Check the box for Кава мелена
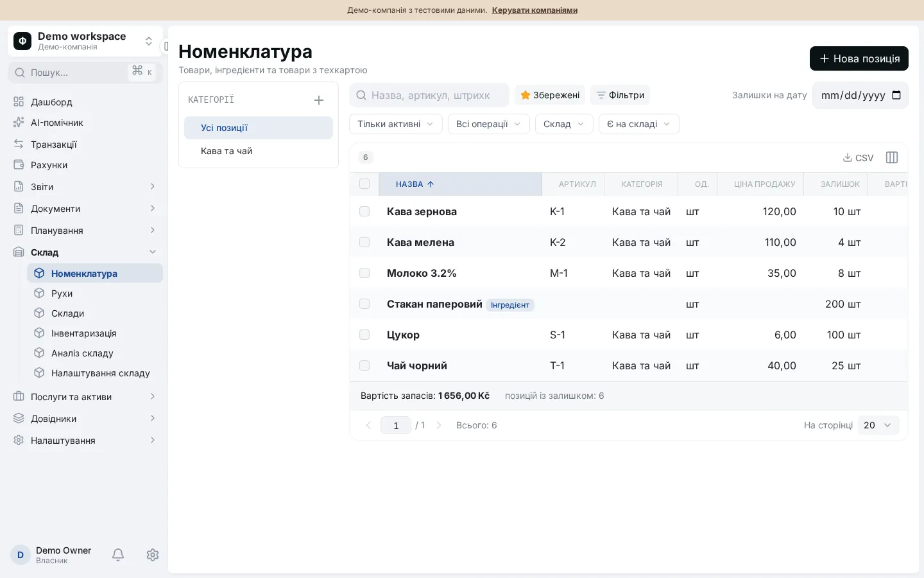The image size is (924, 578). 364,242
